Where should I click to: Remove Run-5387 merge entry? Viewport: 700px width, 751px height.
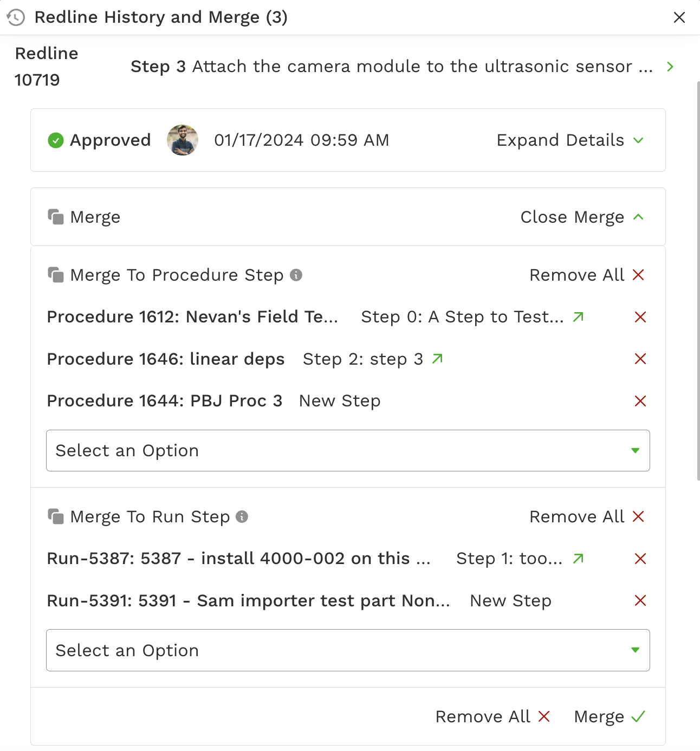(640, 559)
